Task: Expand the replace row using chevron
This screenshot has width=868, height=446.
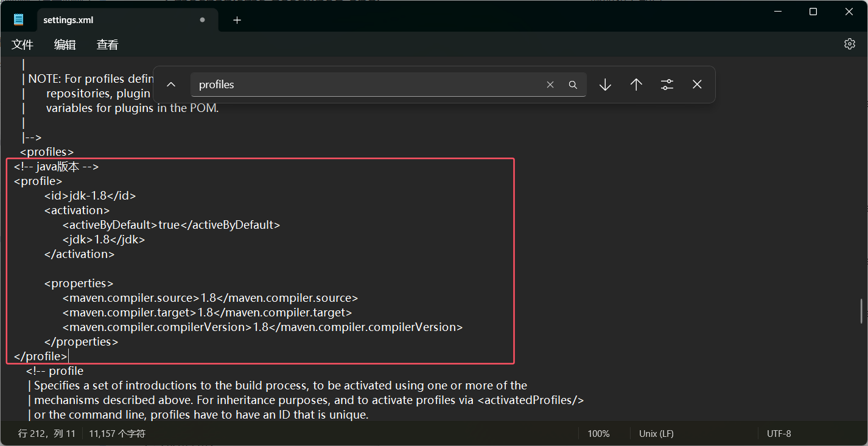Action: [x=171, y=85]
